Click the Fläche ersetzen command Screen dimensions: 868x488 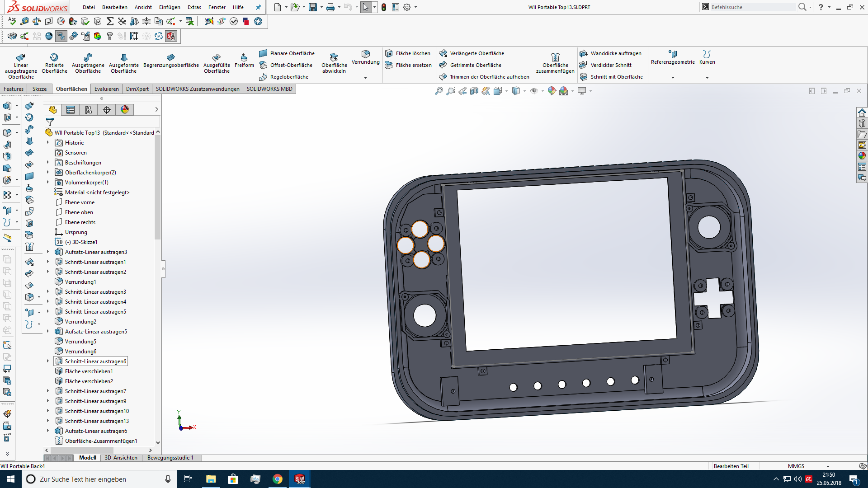coord(408,65)
